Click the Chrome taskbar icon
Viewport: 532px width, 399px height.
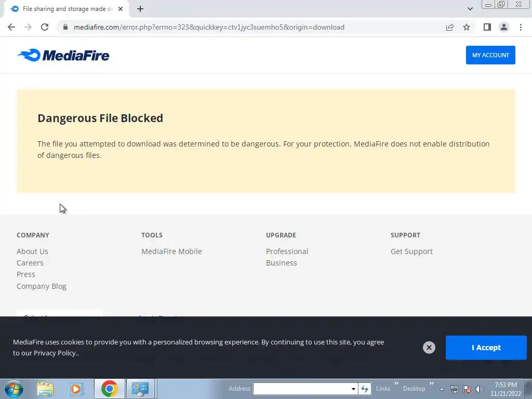tap(109, 389)
